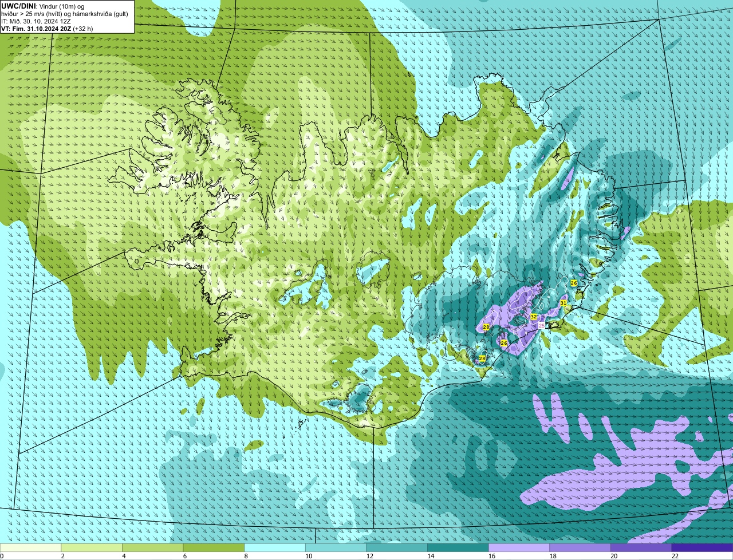The image size is (733, 560).
Task: Select the 4–6 m/s green swatch
Action: point(152,547)
